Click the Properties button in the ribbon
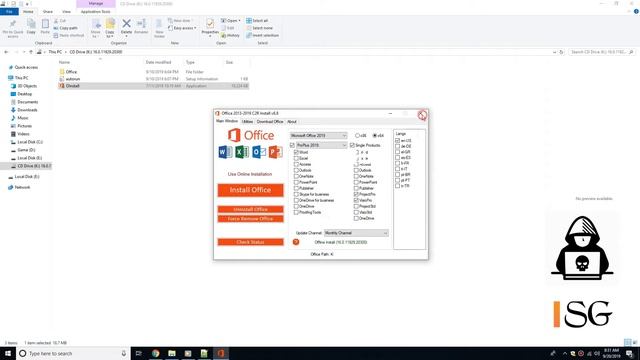This screenshot has width=640, height=360. tap(210, 27)
